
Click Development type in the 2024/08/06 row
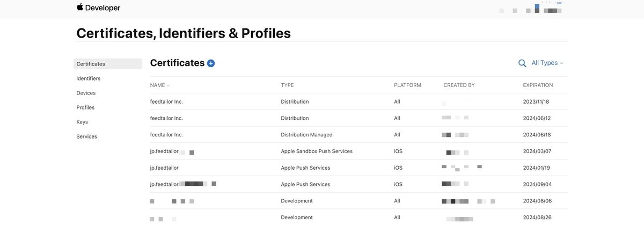point(297,201)
